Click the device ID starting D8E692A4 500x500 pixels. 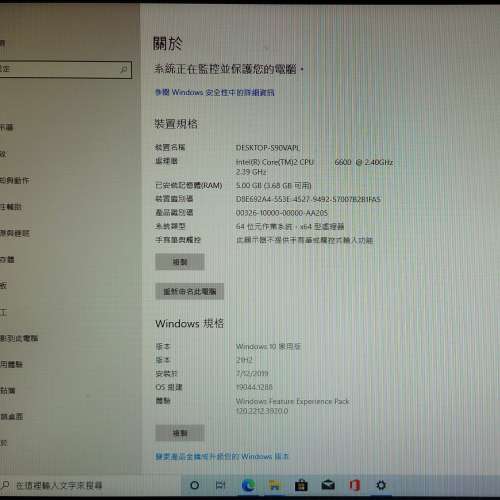click(308, 199)
